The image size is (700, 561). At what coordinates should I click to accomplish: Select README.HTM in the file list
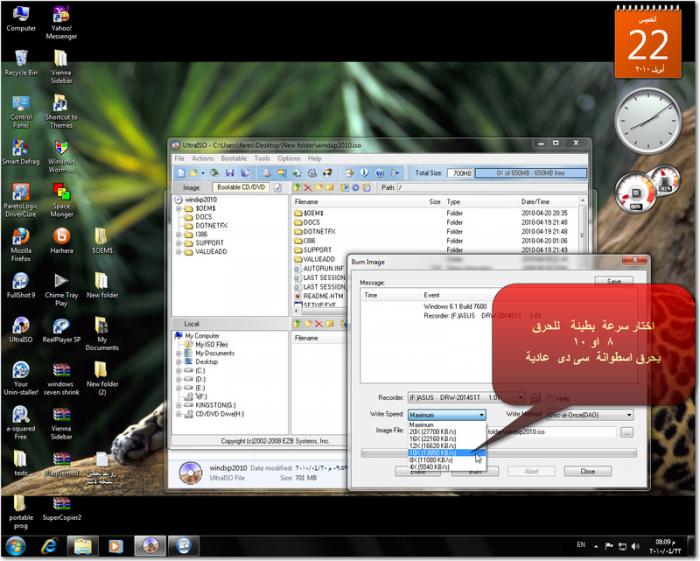coord(319,296)
